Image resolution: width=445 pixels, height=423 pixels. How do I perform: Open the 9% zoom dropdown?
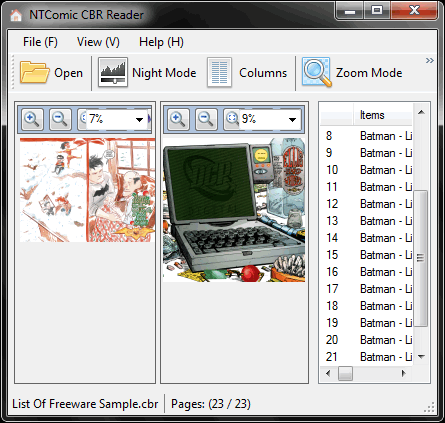pyautogui.click(x=292, y=119)
